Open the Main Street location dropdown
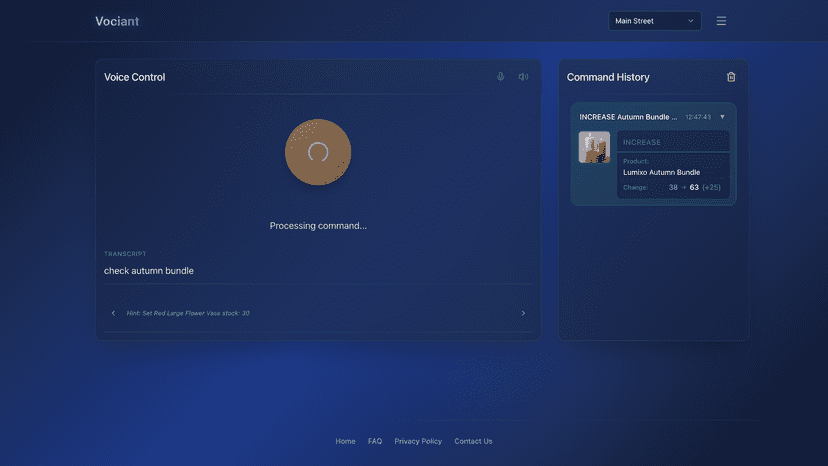The height and width of the screenshot is (466, 828). (x=654, y=21)
